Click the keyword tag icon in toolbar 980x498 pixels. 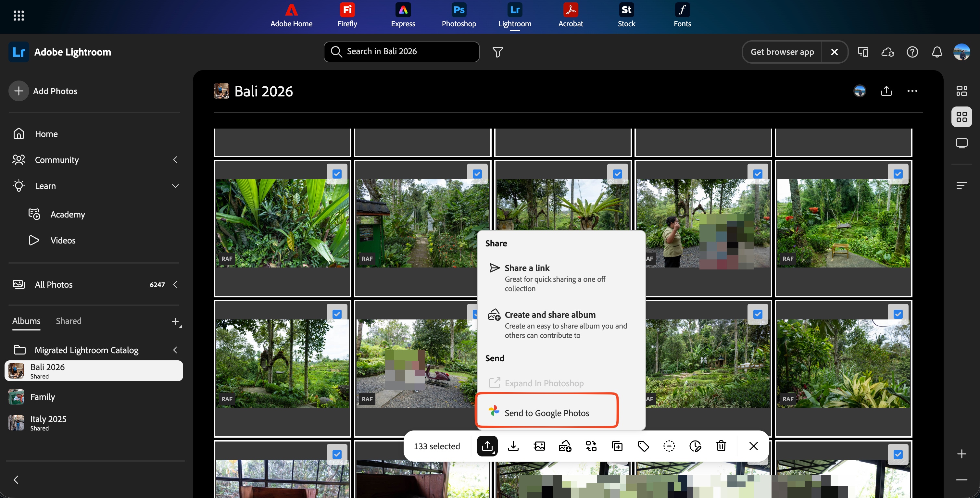[x=643, y=446]
